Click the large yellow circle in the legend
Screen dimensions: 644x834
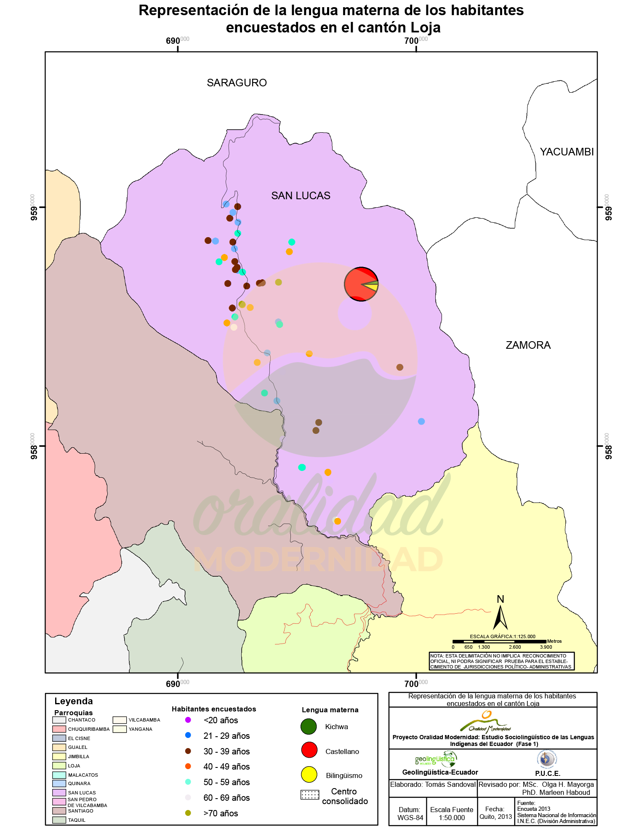pos(309,774)
